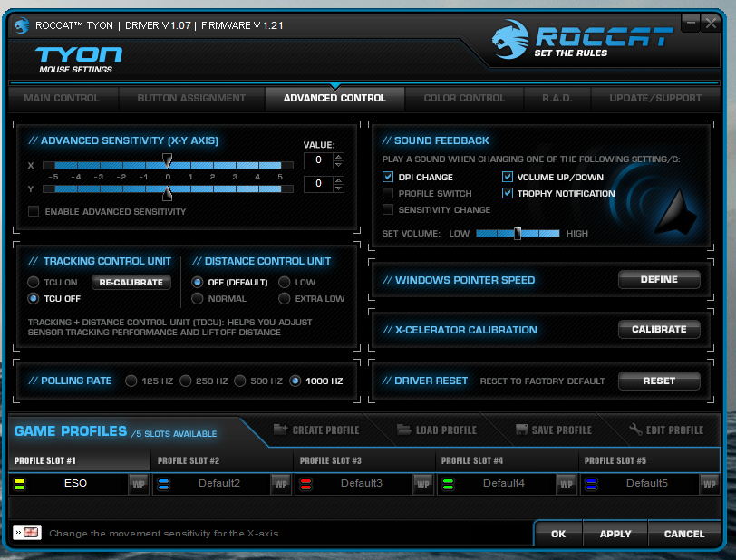Set polling rate to 500 Hz
The height and width of the screenshot is (560, 736).
(x=240, y=381)
